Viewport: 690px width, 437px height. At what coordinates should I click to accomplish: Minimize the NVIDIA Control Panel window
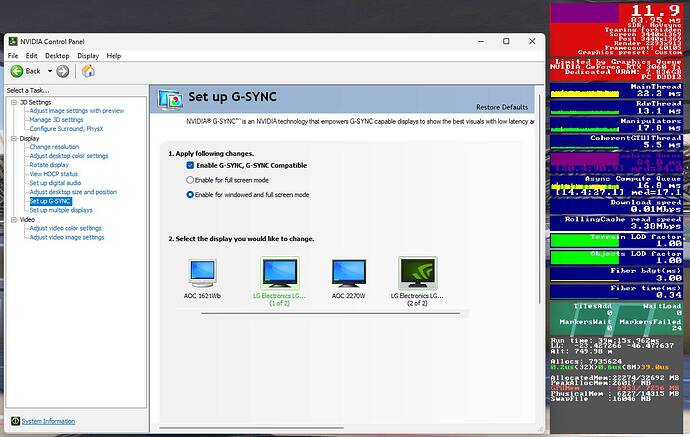point(481,41)
